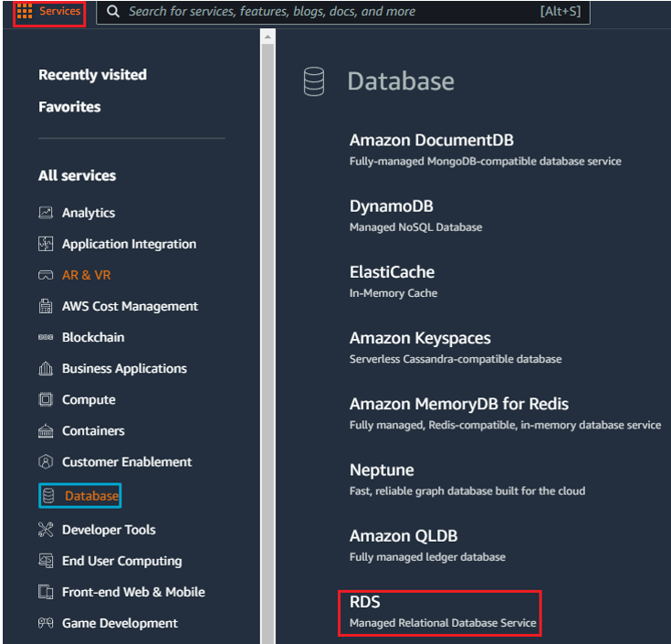Open RDS Managed Relational Database Service

coord(440,613)
